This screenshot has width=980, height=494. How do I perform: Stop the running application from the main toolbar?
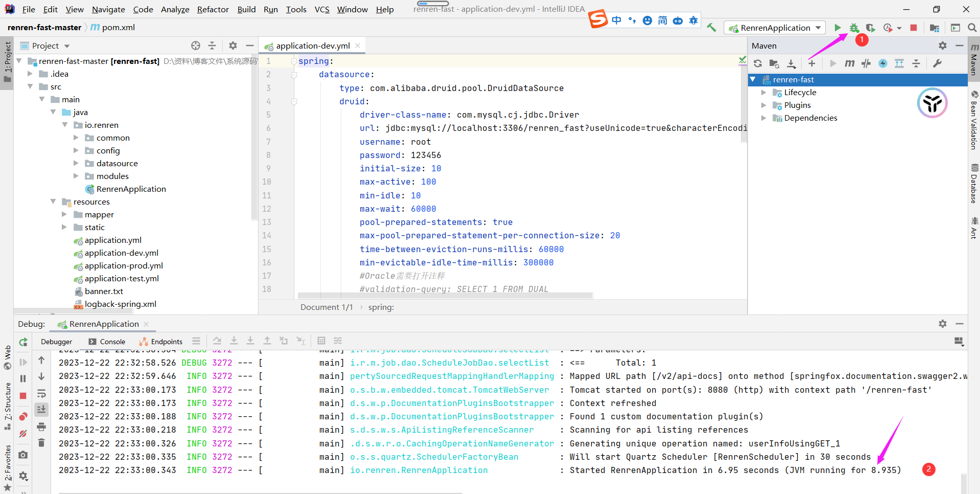tap(914, 28)
